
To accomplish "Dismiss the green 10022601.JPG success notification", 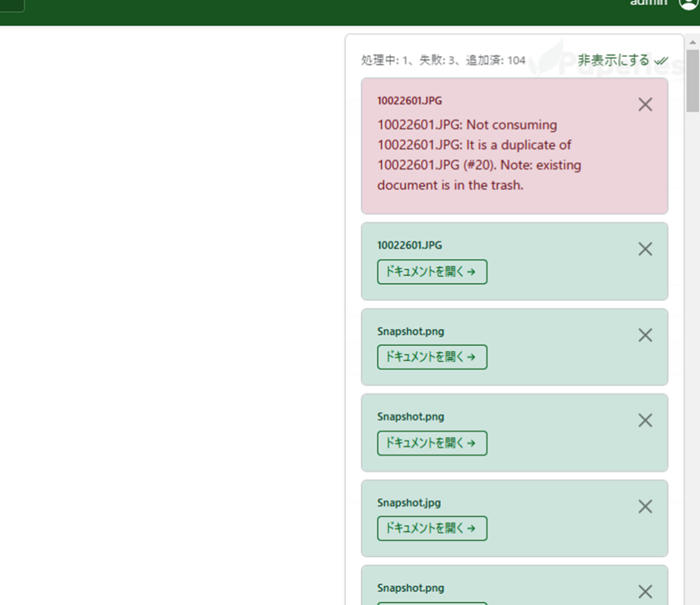I will tap(645, 249).
